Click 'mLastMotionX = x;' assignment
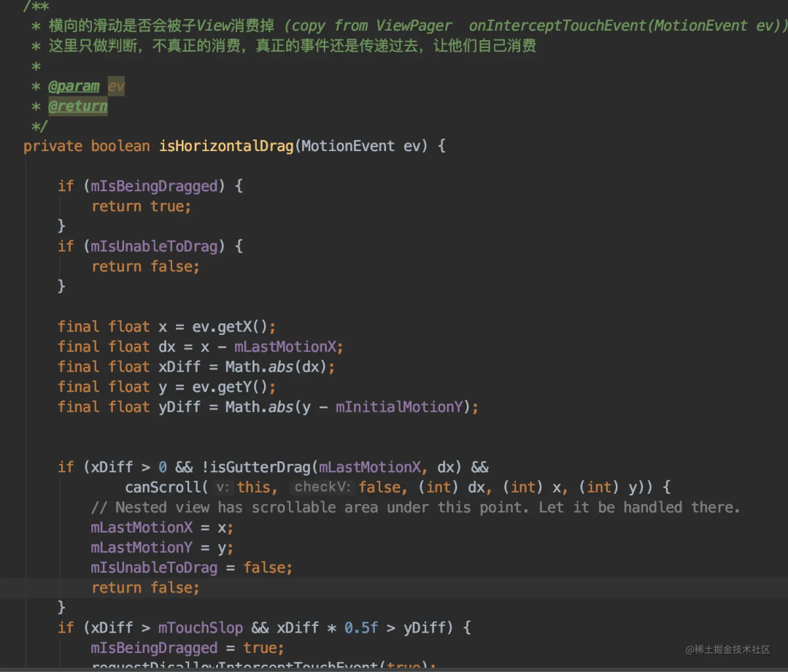The width and height of the screenshot is (788, 672). click(x=162, y=528)
